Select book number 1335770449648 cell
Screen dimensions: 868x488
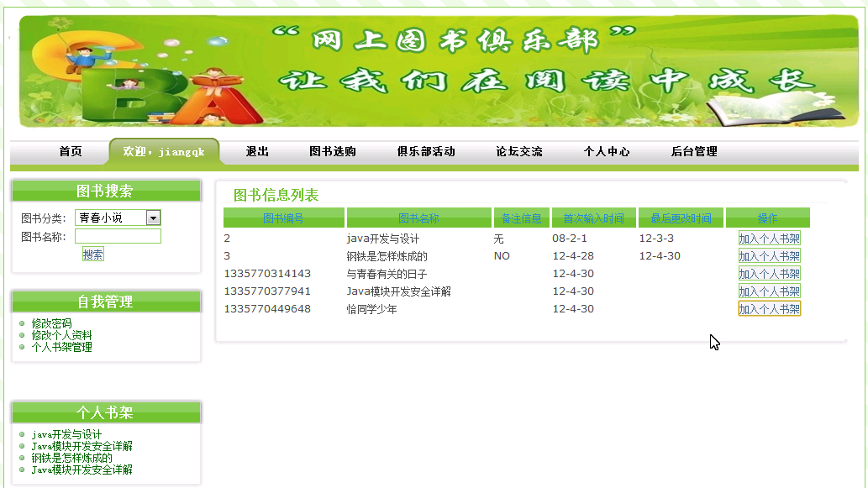point(267,309)
